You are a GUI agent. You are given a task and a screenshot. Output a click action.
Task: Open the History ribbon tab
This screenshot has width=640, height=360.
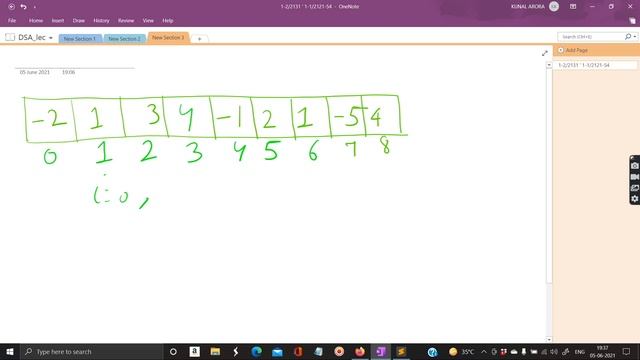101,20
